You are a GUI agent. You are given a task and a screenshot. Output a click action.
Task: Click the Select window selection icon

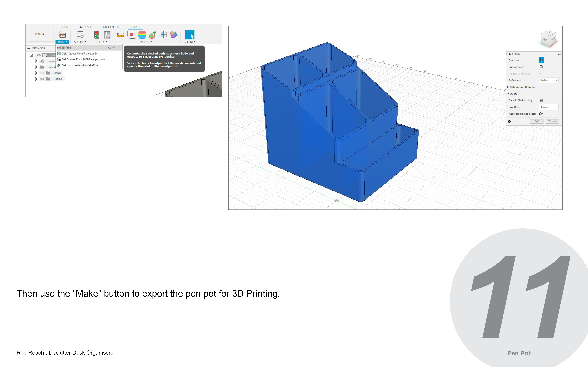pos(190,35)
